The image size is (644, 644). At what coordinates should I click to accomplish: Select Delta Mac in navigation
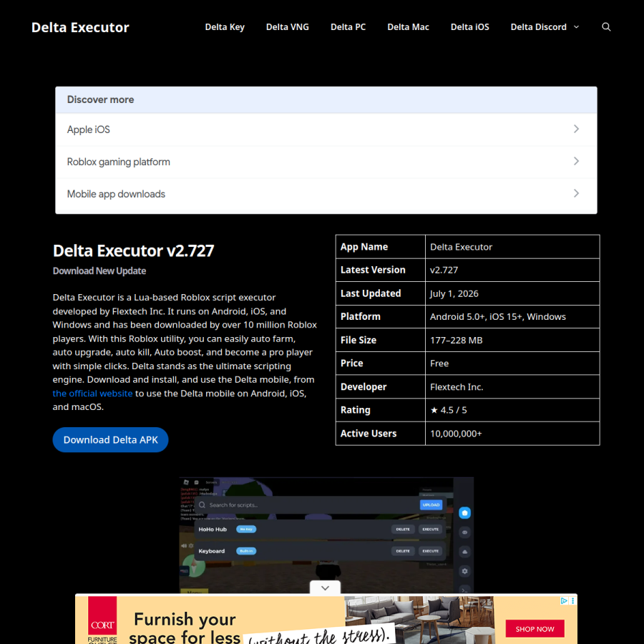[408, 27]
